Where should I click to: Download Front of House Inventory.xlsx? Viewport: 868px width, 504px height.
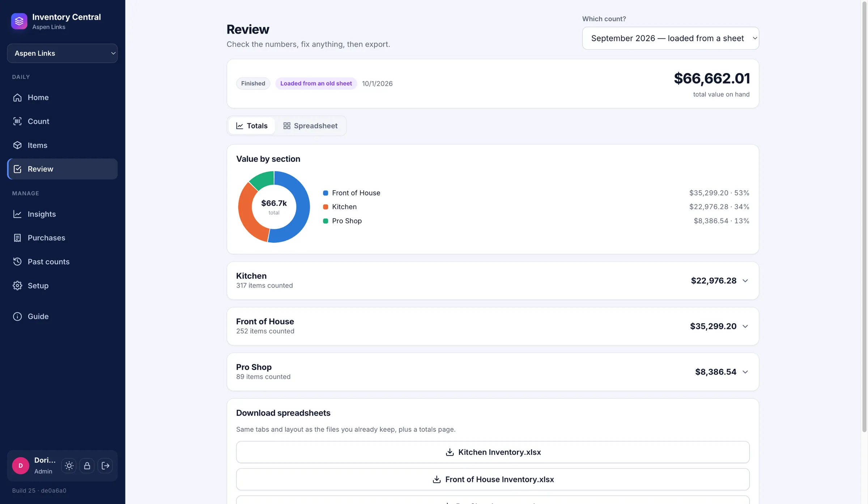click(x=493, y=479)
